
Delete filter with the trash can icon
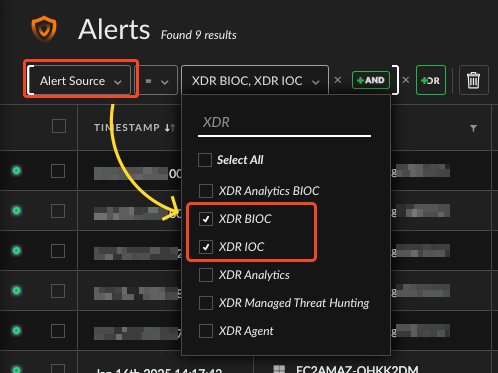pyautogui.click(x=473, y=80)
